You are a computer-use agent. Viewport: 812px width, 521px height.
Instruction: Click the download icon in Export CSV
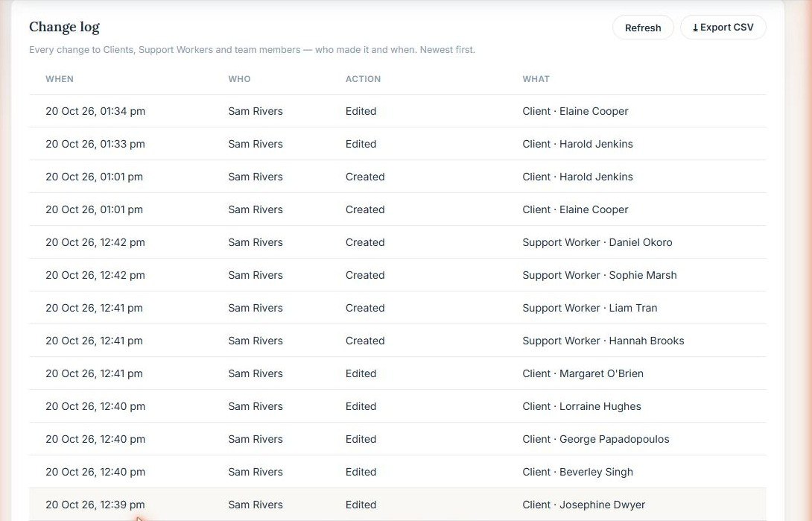[695, 28]
